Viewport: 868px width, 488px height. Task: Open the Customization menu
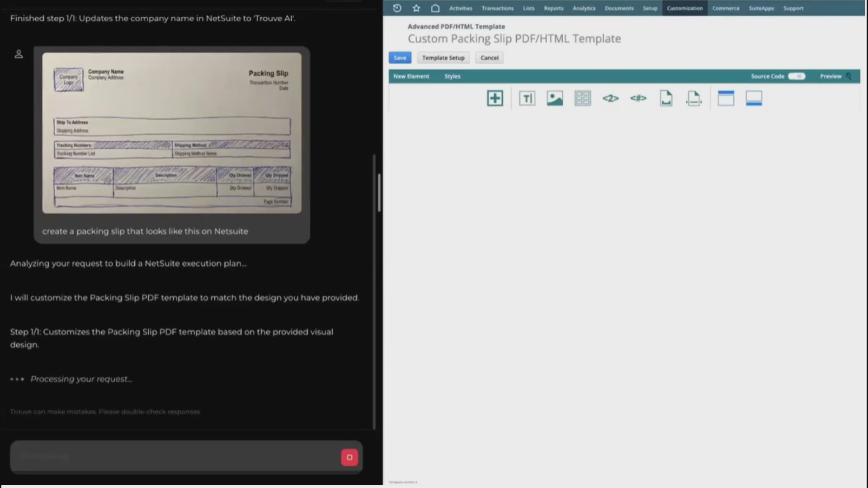click(684, 8)
